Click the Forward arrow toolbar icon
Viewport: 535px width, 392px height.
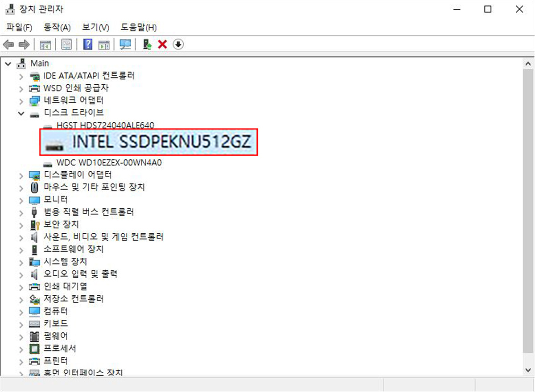point(24,45)
